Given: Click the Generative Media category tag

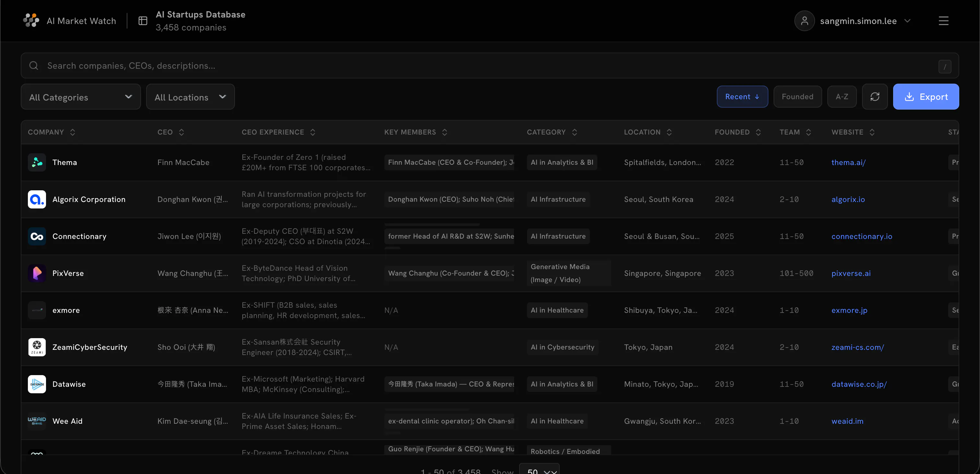Looking at the screenshot, I should click(569, 273).
